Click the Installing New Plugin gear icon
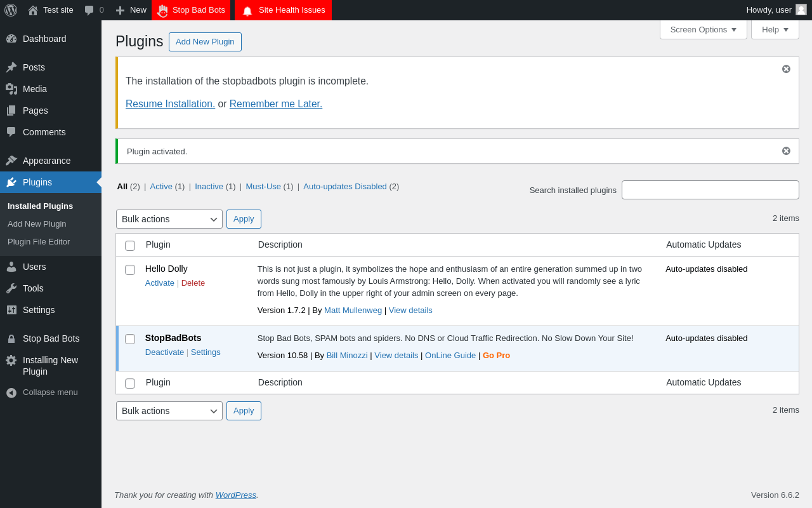 pyautogui.click(x=11, y=360)
